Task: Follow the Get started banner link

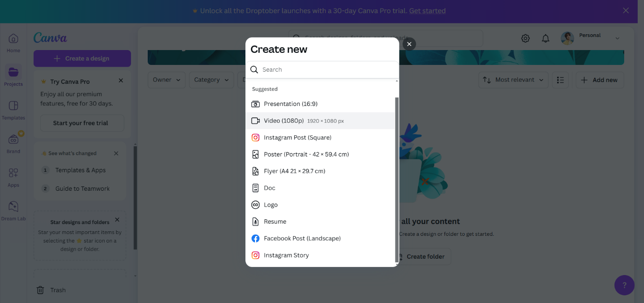Action: click(427, 11)
